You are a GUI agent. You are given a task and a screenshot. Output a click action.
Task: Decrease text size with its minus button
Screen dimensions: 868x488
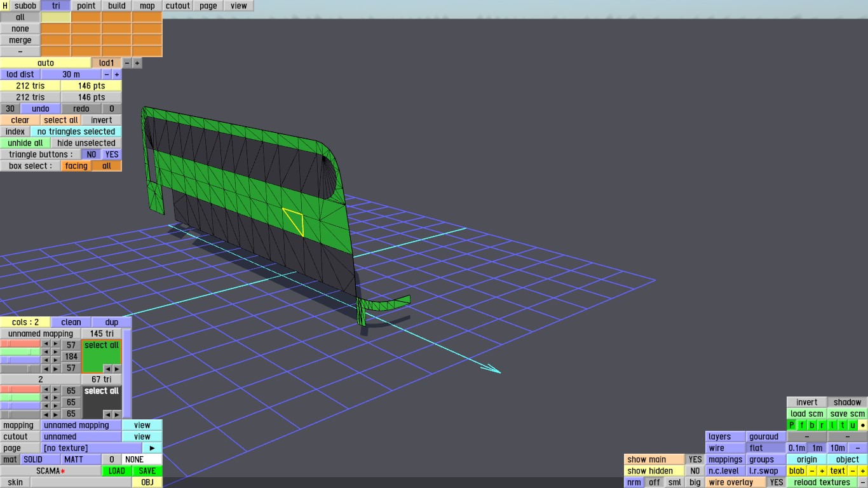pyautogui.click(x=853, y=471)
